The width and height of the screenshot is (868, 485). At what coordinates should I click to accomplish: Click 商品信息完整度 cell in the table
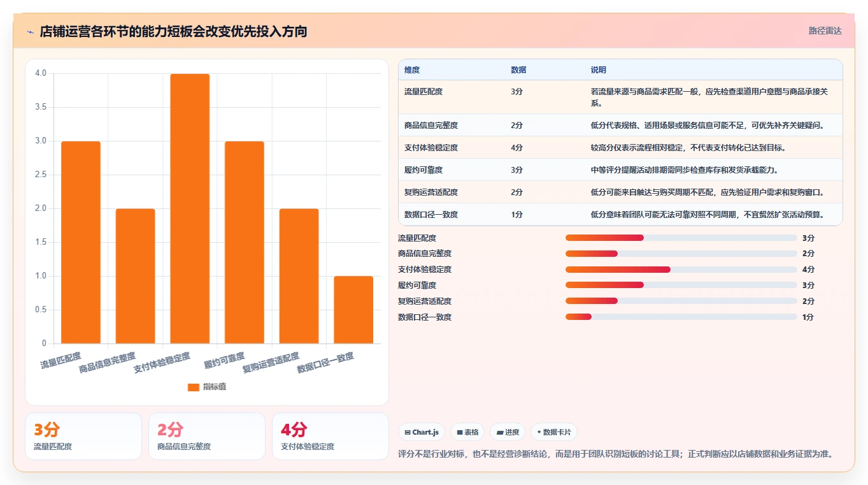[x=431, y=126]
